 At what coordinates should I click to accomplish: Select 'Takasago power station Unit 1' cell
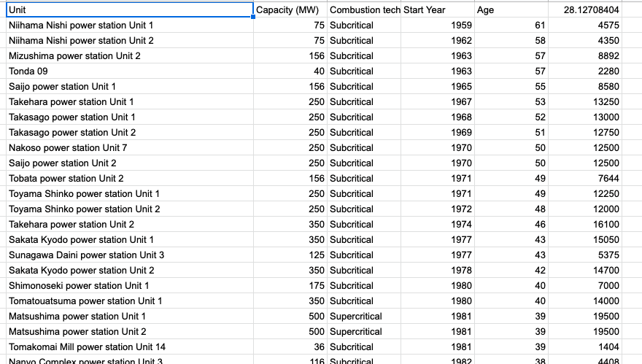click(130, 117)
